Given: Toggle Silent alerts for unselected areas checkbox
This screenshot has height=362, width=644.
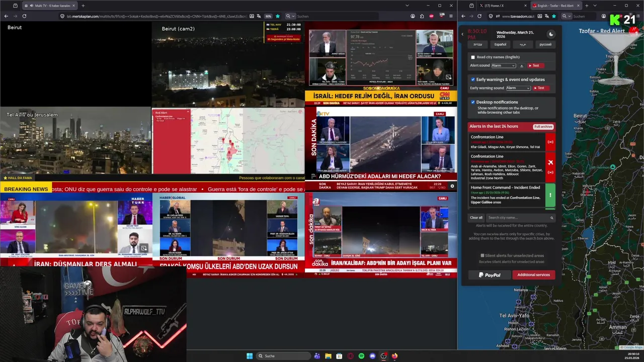Looking at the screenshot, I should pyautogui.click(x=482, y=255).
